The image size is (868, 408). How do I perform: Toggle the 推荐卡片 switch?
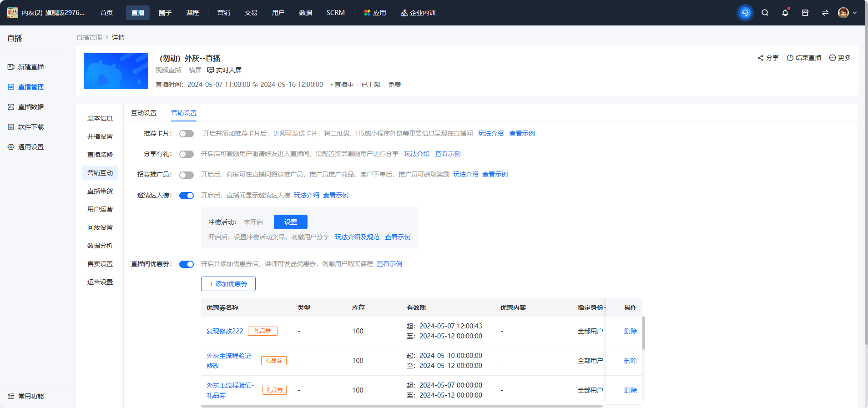coord(187,134)
